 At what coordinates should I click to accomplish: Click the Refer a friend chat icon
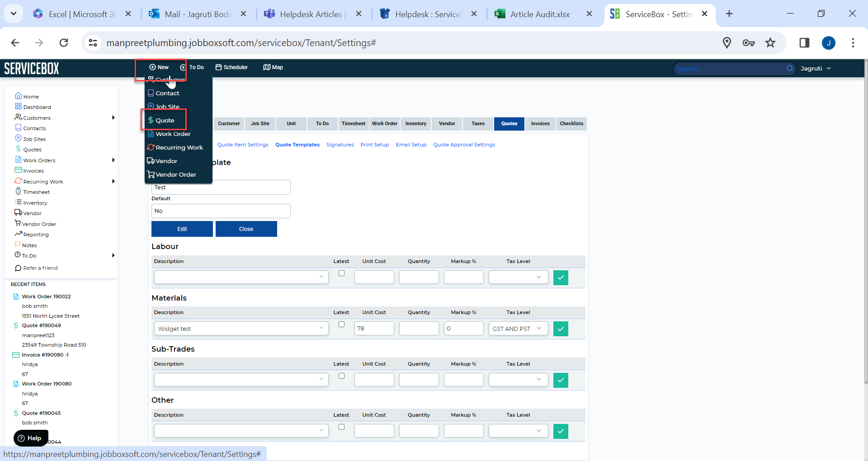click(18, 268)
